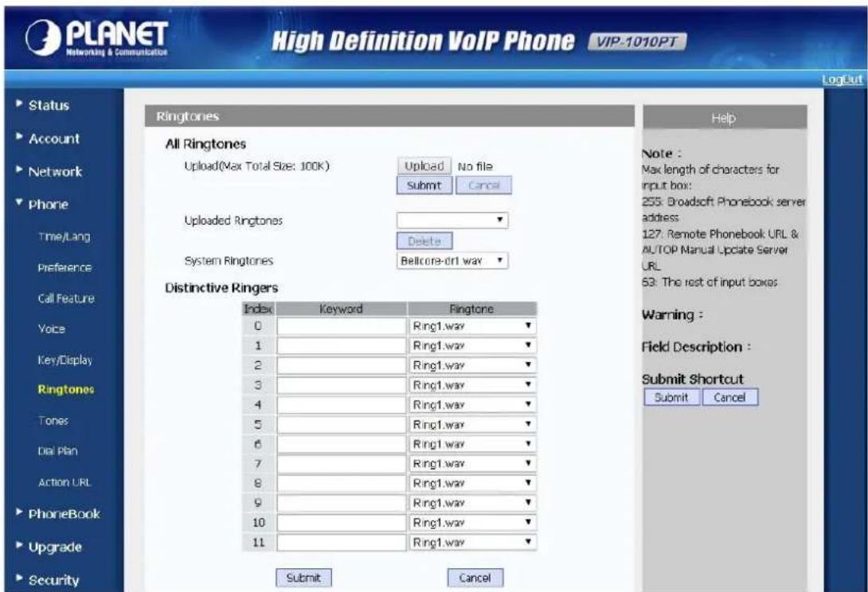Click keyword field for index 3
Image resolution: width=868 pixels, height=592 pixels.
tap(342, 385)
